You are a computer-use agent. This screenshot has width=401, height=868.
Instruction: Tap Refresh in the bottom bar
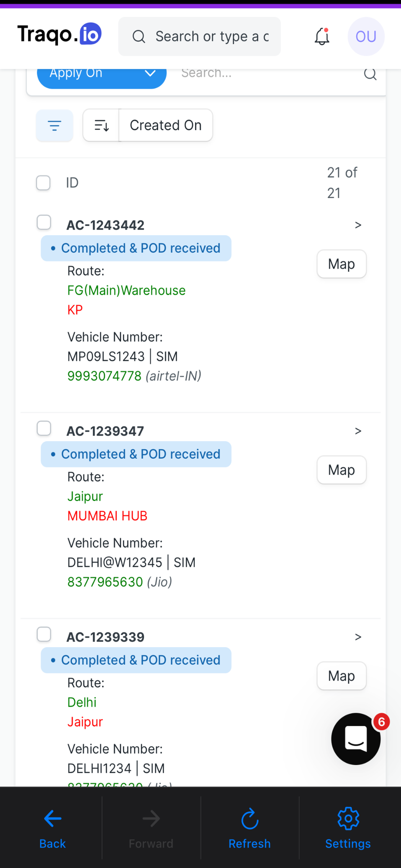tap(250, 828)
